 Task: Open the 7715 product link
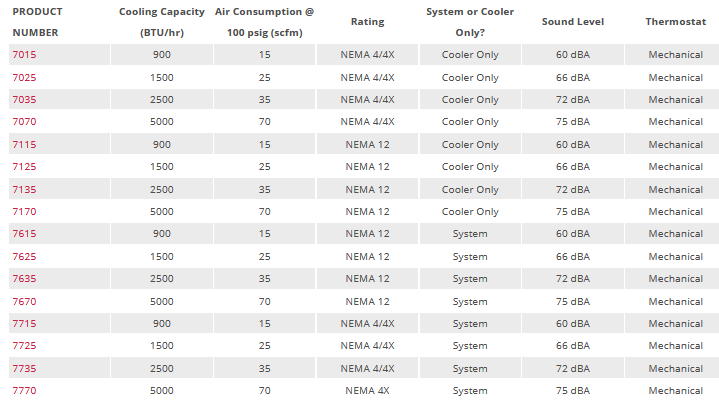coord(24,323)
